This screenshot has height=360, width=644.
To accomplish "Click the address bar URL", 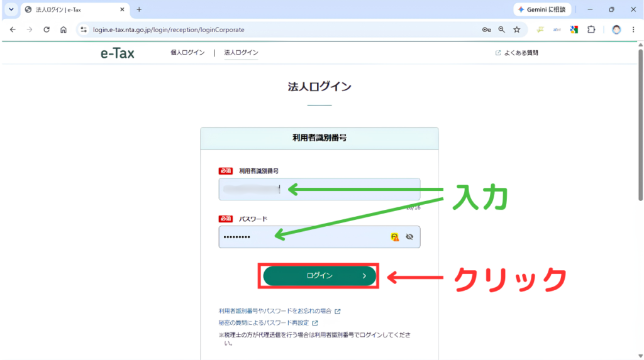I will (x=169, y=30).
